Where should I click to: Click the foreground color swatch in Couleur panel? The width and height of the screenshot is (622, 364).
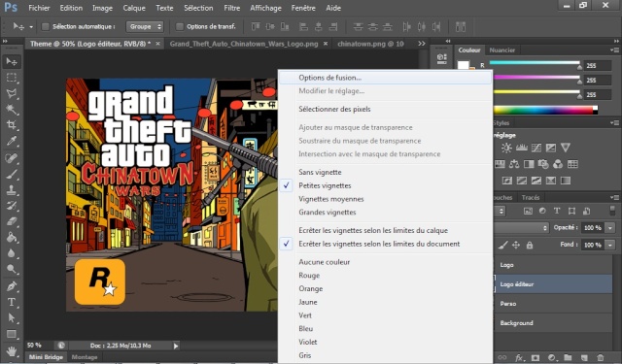click(x=464, y=65)
